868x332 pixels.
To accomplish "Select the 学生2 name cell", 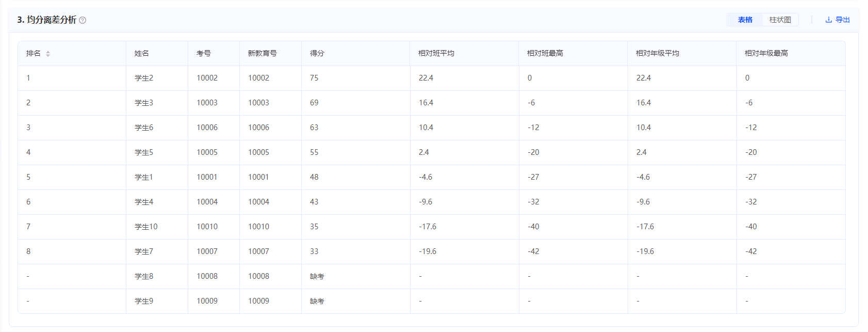I will pos(157,78).
